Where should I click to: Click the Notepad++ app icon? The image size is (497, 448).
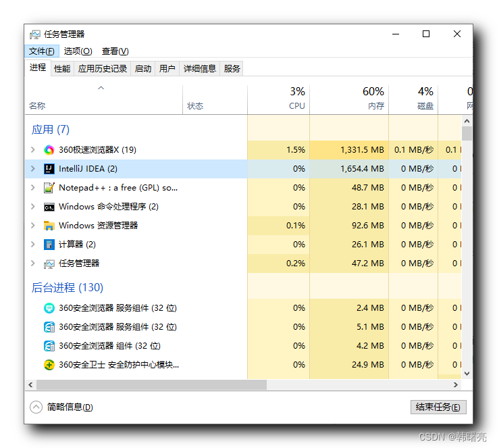tap(49, 188)
